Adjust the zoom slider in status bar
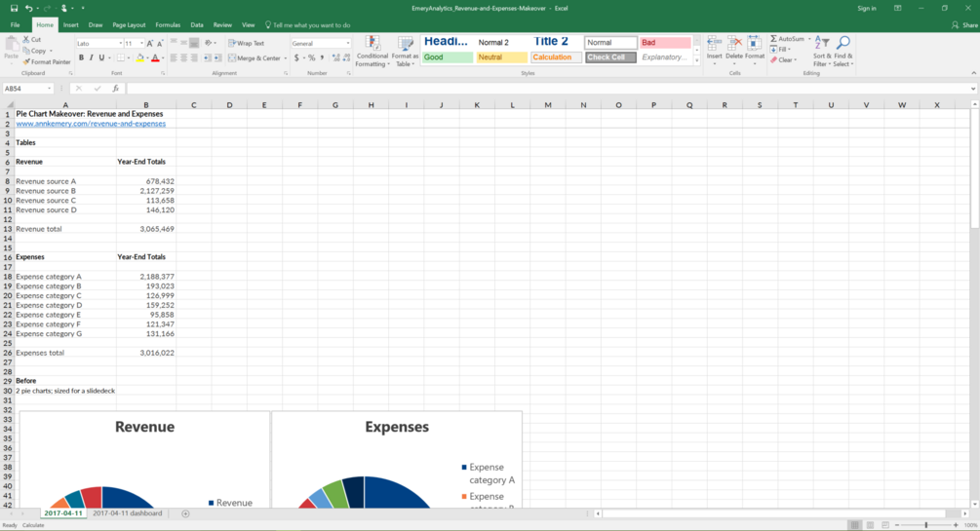This screenshot has height=531, width=980. pyautogui.click(x=926, y=525)
